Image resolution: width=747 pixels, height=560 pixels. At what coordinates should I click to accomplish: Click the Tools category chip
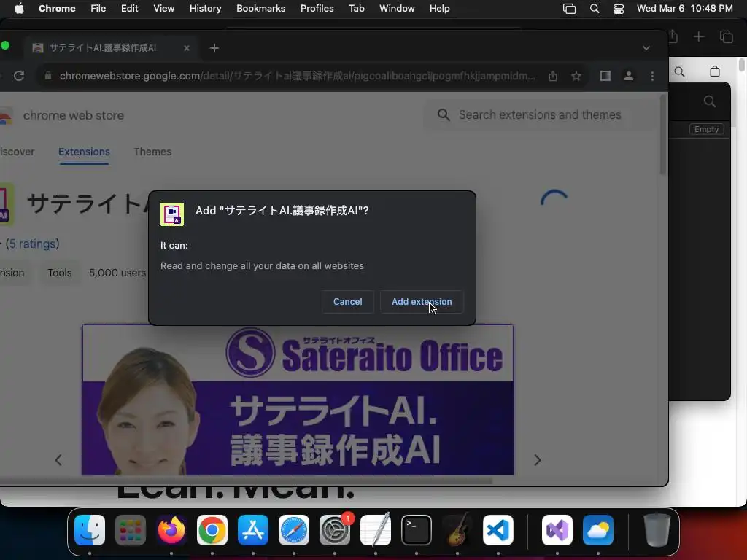60,273
